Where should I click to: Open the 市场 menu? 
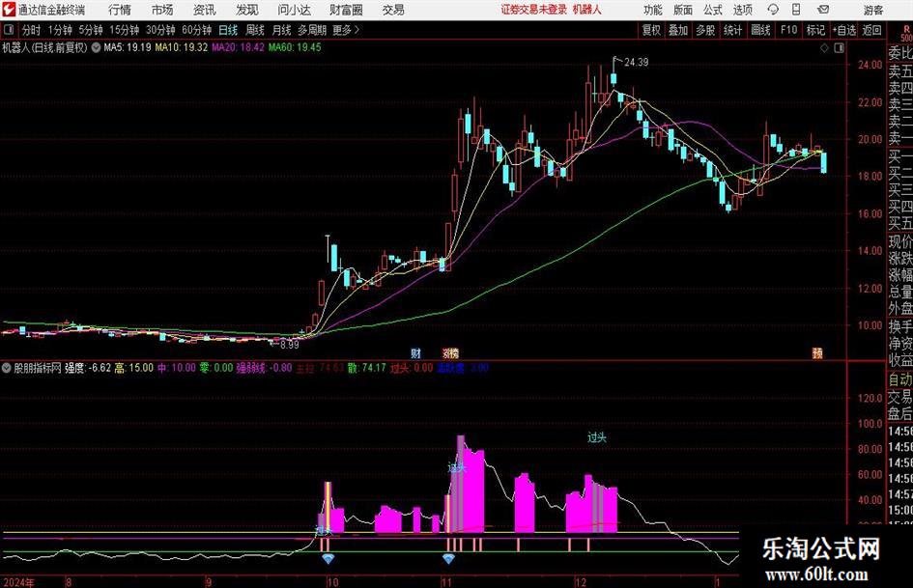[x=162, y=10]
